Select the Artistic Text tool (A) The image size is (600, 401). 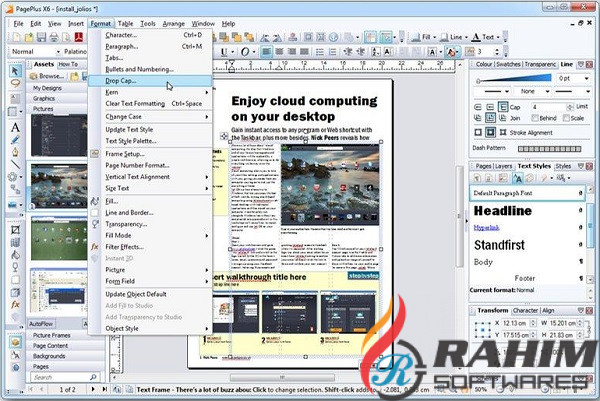pyautogui.click(x=15, y=127)
